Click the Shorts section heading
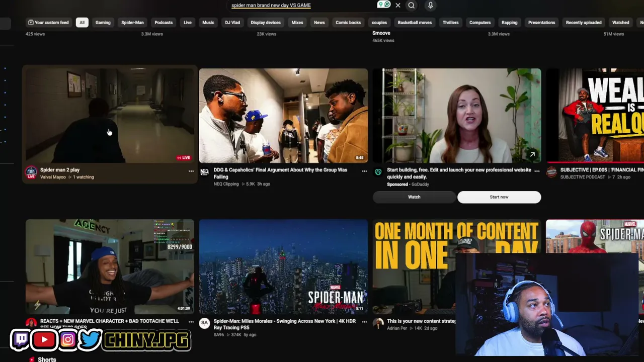644x362 pixels. pyautogui.click(x=47, y=359)
